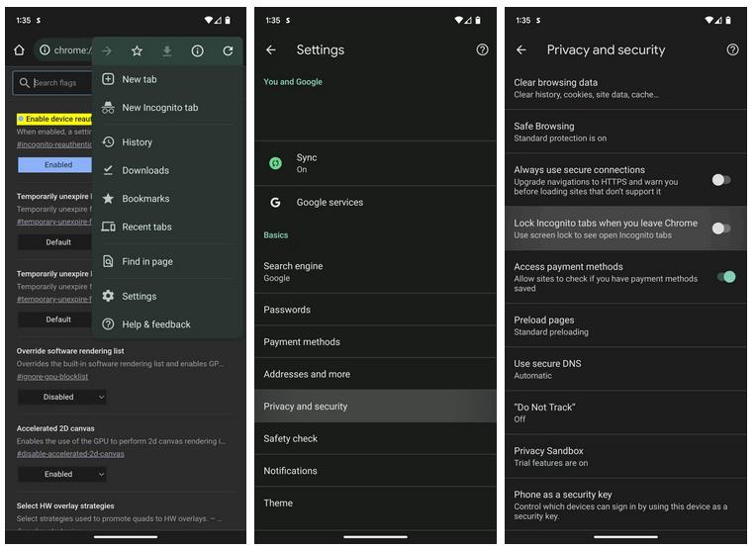Open Payment methods settings row
This screenshot has width=756, height=549.
(375, 341)
